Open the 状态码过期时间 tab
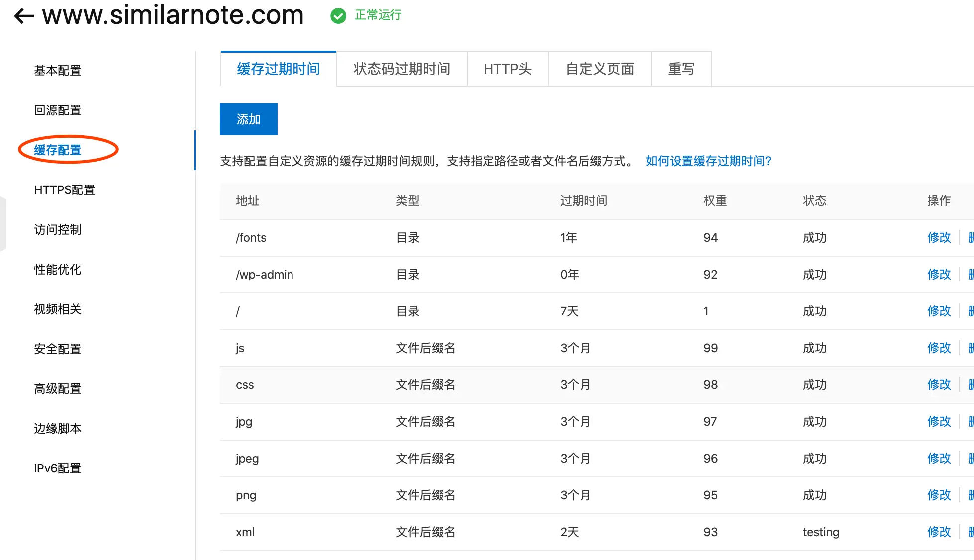The height and width of the screenshot is (560, 974). 401,69
